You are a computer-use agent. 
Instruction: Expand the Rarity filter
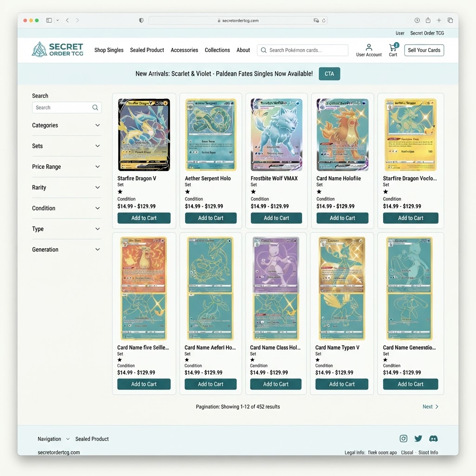click(66, 187)
